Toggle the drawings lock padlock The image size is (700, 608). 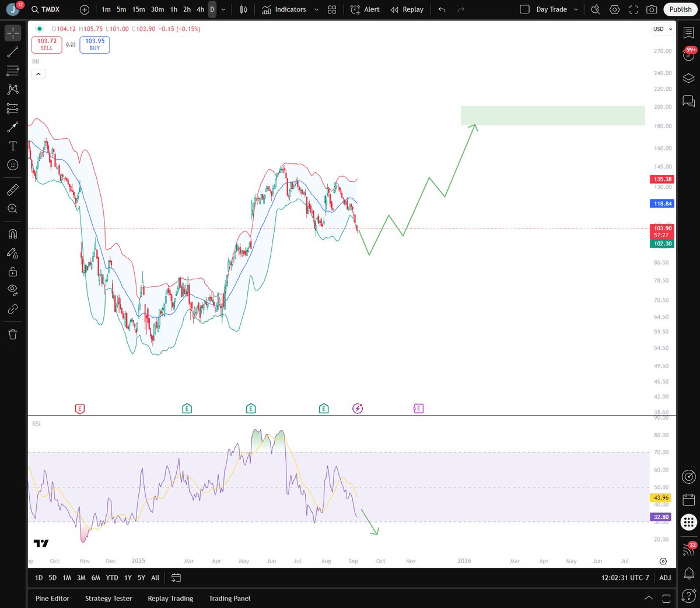pos(12,271)
